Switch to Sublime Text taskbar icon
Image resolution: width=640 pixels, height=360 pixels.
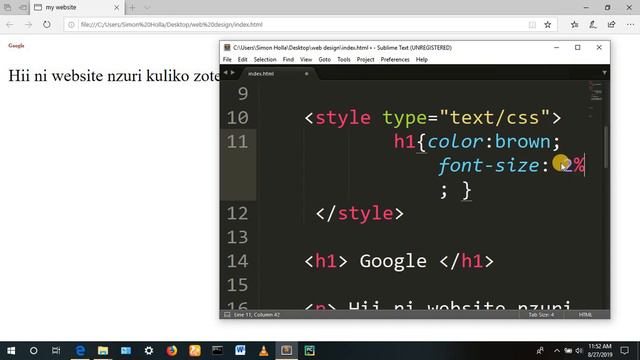[x=287, y=351]
